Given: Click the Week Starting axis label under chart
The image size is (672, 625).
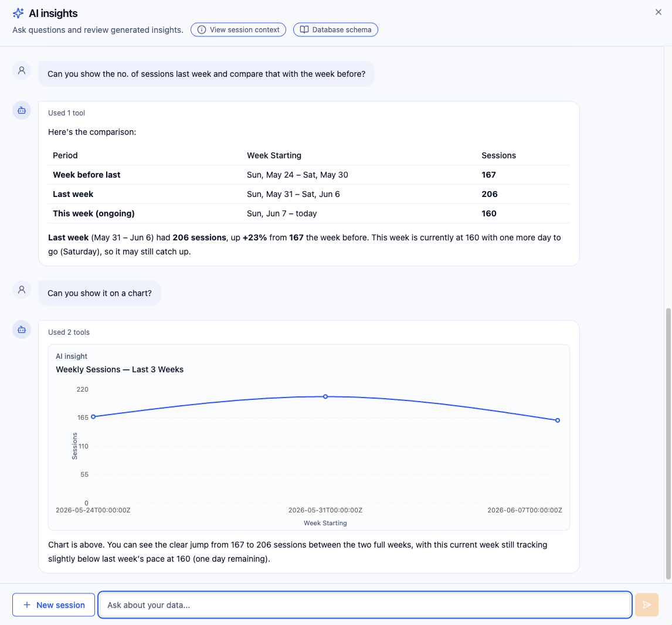Looking at the screenshot, I should click(325, 523).
